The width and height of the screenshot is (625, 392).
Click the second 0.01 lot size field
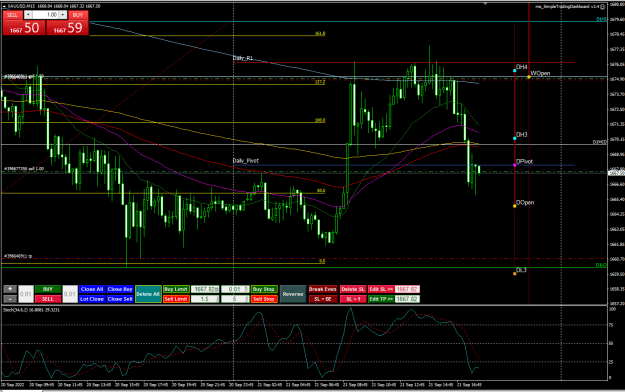[70, 294]
